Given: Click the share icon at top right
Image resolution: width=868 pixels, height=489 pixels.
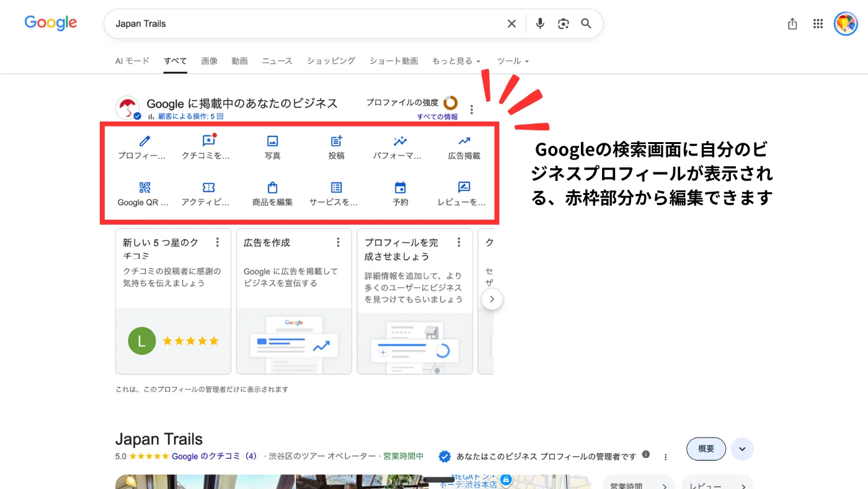Looking at the screenshot, I should pyautogui.click(x=792, y=24).
